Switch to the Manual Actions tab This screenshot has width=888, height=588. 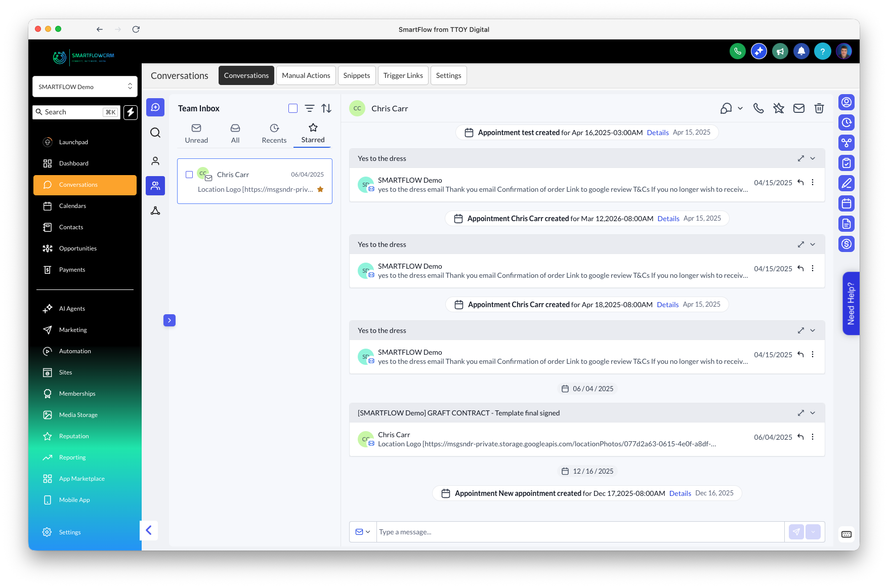point(306,75)
